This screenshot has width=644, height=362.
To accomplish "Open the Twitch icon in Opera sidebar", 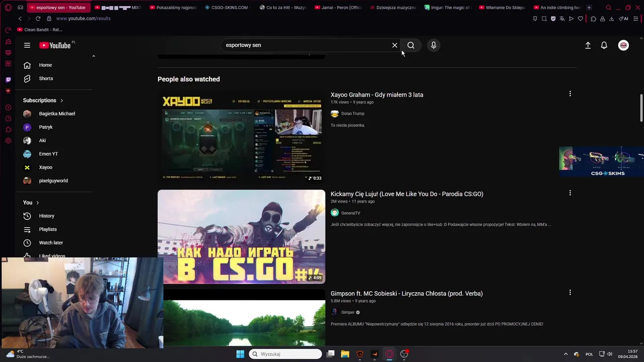I will tap(8, 79).
